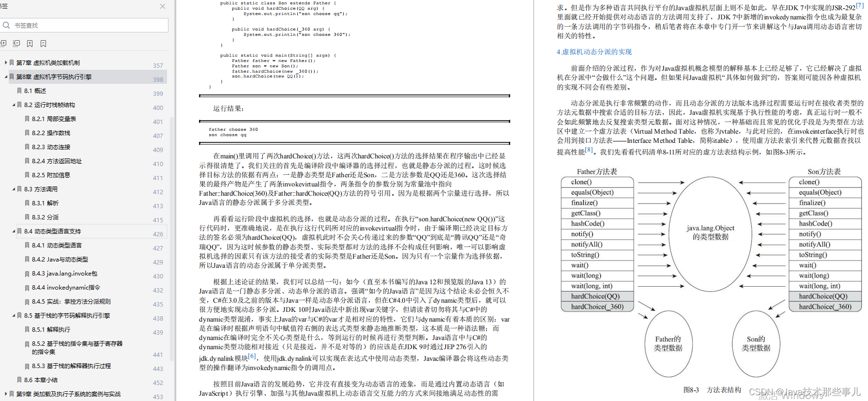Click footnote reference [8] after 提高性能
This screenshot has height=401, width=868.
(x=589, y=150)
